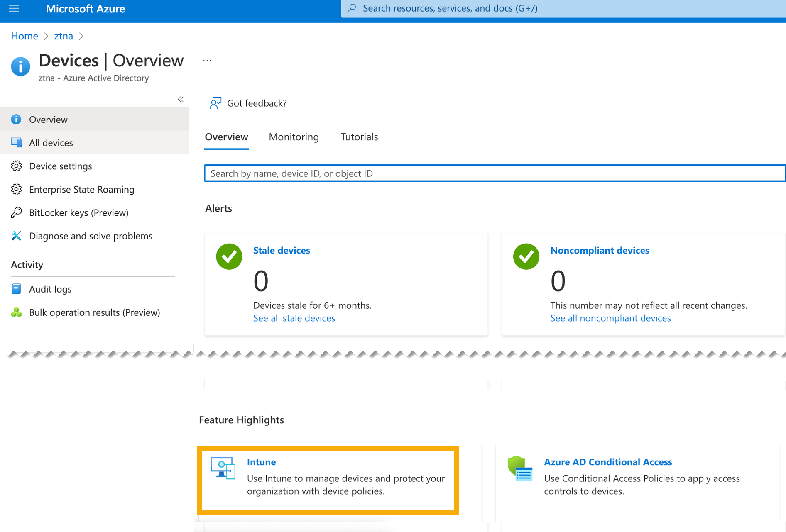This screenshot has width=786, height=532.
Task: Click the Got feedback person icon
Action: [215, 103]
